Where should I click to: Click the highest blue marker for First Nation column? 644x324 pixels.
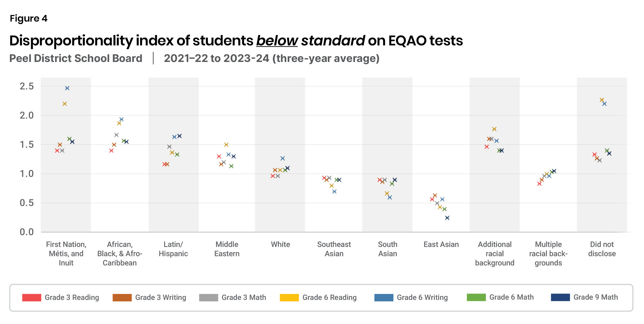[x=67, y=88]
